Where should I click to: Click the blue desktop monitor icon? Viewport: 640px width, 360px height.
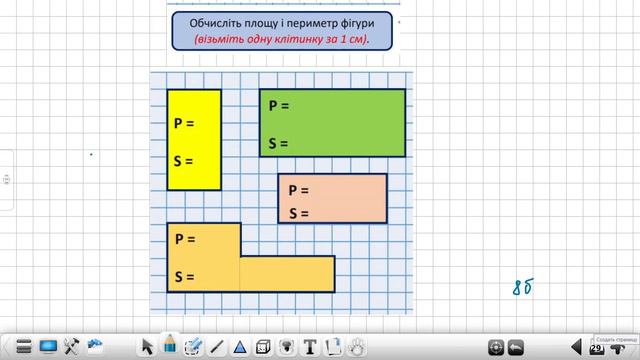point(48,347)
